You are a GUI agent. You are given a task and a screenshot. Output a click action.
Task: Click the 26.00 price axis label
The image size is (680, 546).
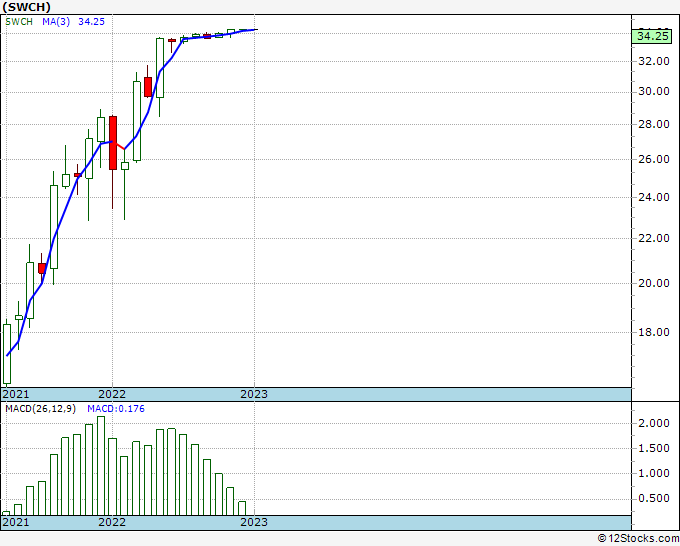[654, 159]
